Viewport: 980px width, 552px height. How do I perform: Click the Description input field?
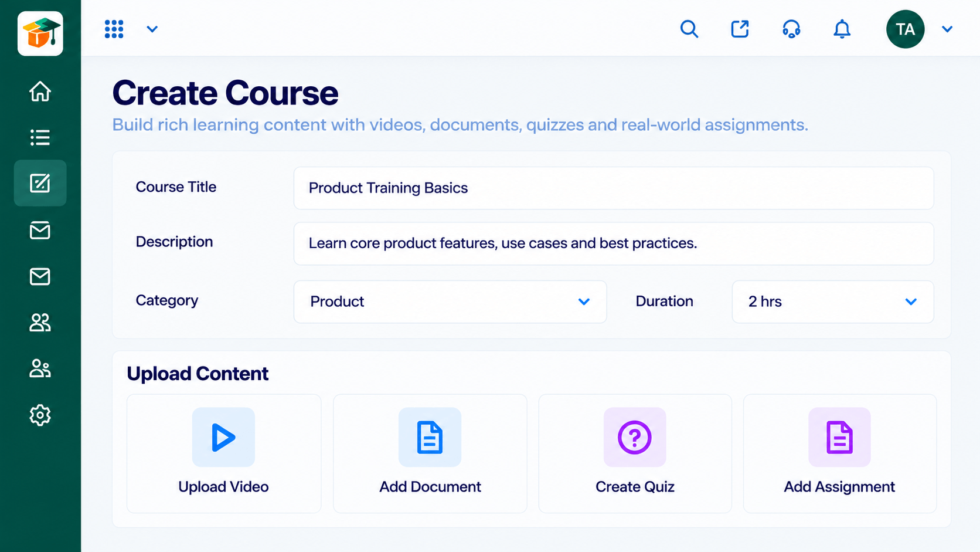tap(613, 243)
